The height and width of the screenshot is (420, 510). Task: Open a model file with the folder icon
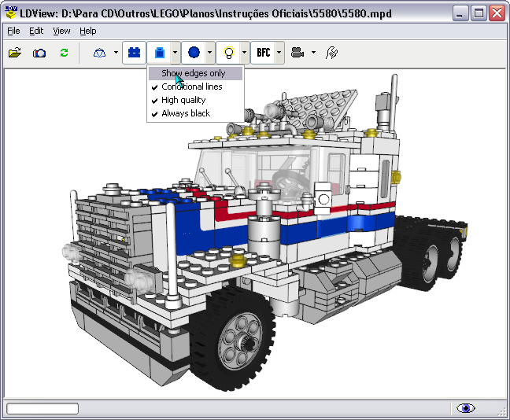(x=15, y=53)
